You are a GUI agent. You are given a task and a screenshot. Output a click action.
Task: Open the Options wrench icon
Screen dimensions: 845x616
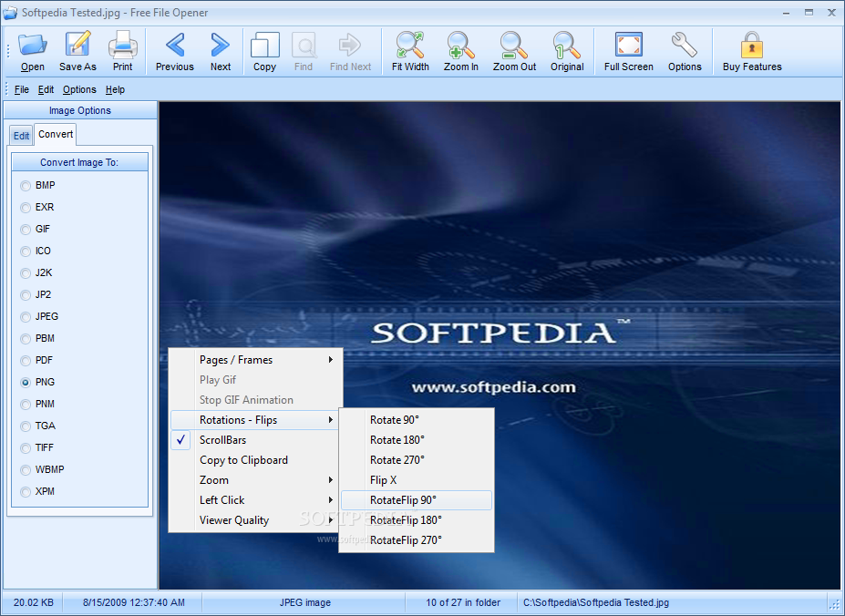(x=685, y=45)
